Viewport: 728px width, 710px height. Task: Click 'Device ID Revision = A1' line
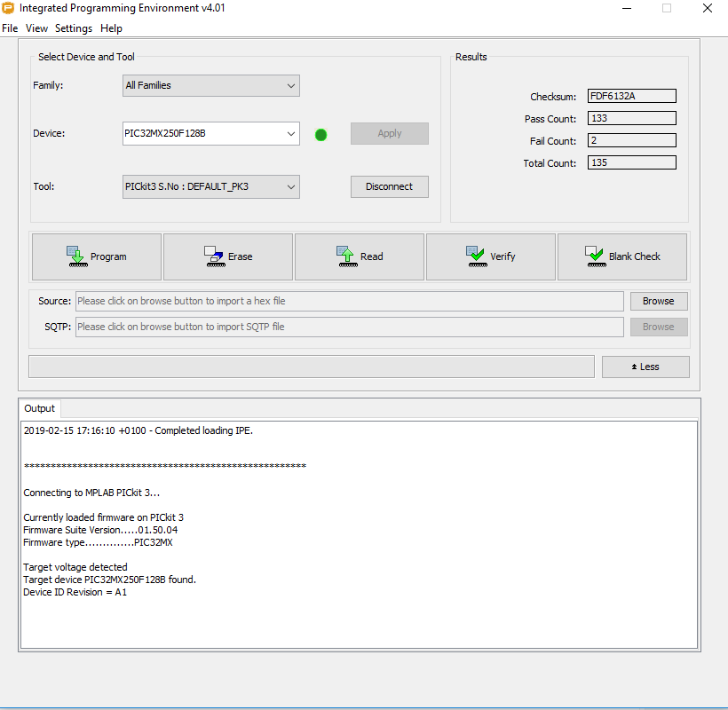(x=75, y=592)
